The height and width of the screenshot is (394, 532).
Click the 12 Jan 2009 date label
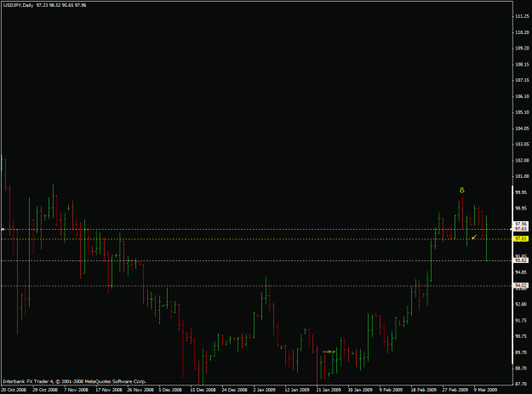coord(297,390)
